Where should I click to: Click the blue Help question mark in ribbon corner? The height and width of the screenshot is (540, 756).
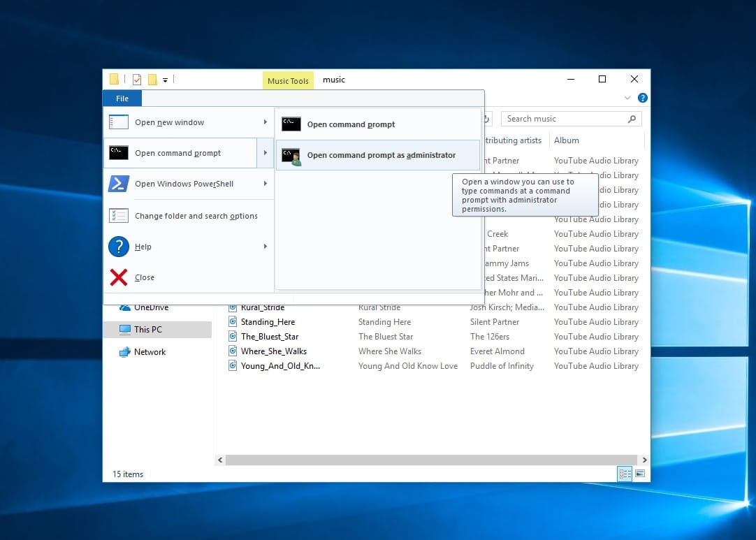[x=642, y=98]
